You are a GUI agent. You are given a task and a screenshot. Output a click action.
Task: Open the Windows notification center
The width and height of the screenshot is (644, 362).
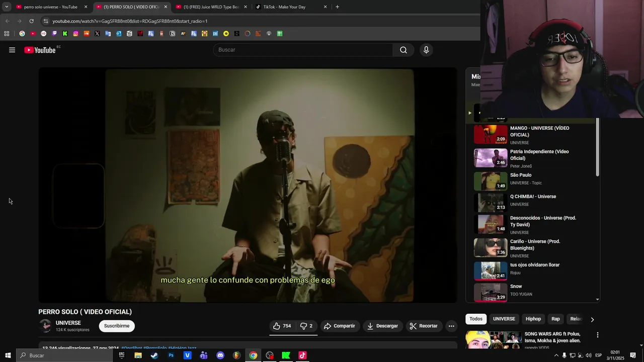[633, 355]
